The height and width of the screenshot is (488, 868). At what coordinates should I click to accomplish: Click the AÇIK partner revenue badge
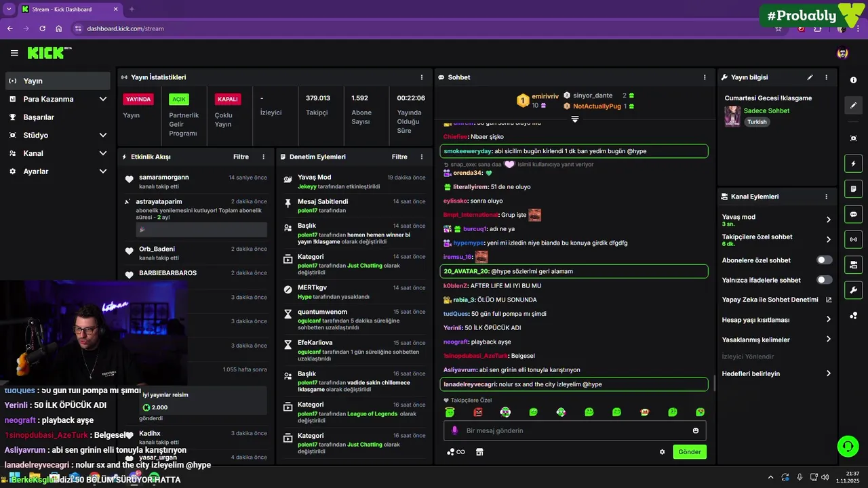[179, 99]
